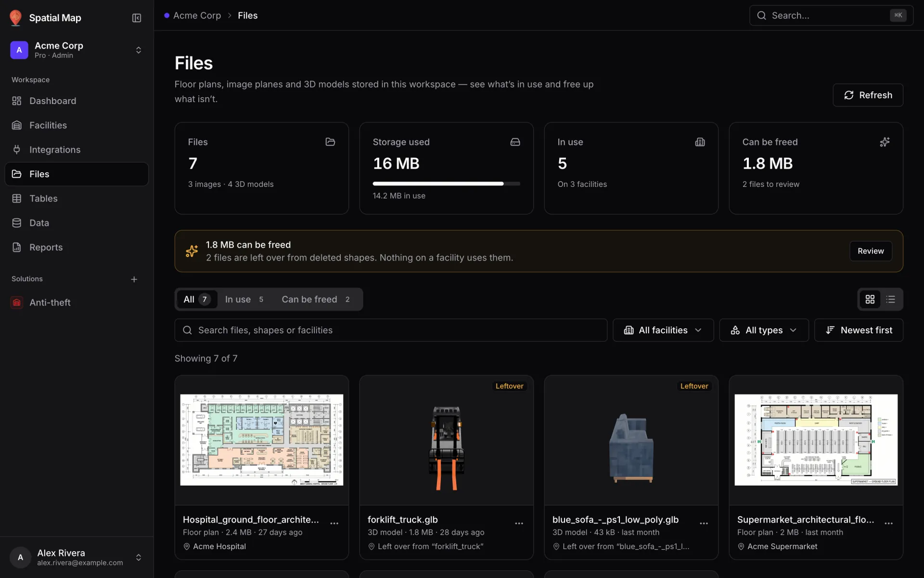The image size is (924, 578).
Task: Click the Acme Corp breadcrumb
Action: (197, 15)
